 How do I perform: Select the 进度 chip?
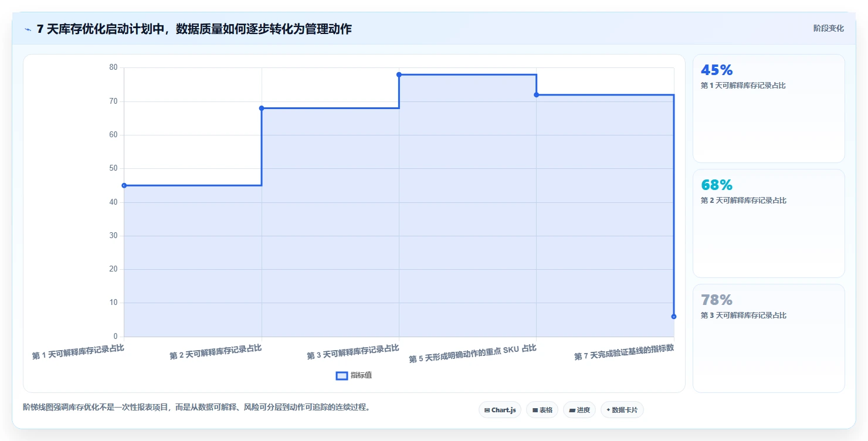point(579,410)
